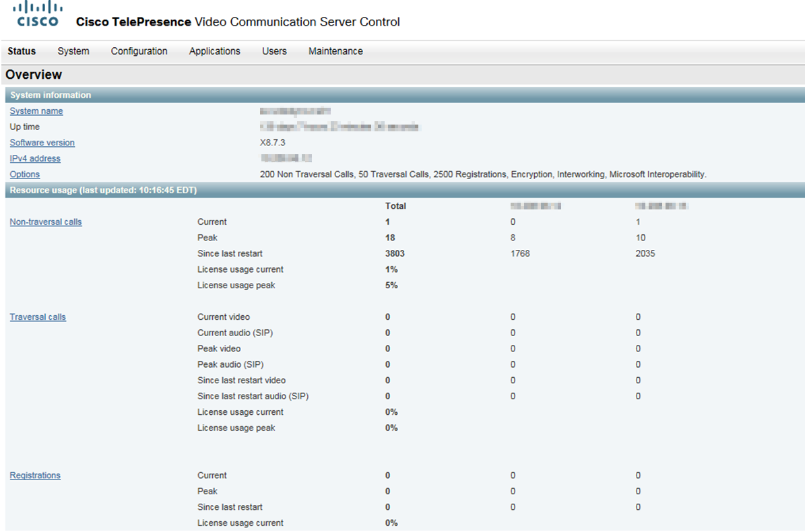Click the Current audio (SIP) row label
The image size is (807, 532).
(234, 333)
